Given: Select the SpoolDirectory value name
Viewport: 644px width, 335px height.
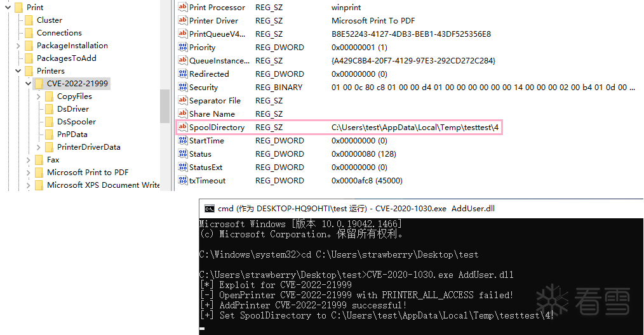Looking at the screenshot, I should pyautogui.click(x=217, y=128).
